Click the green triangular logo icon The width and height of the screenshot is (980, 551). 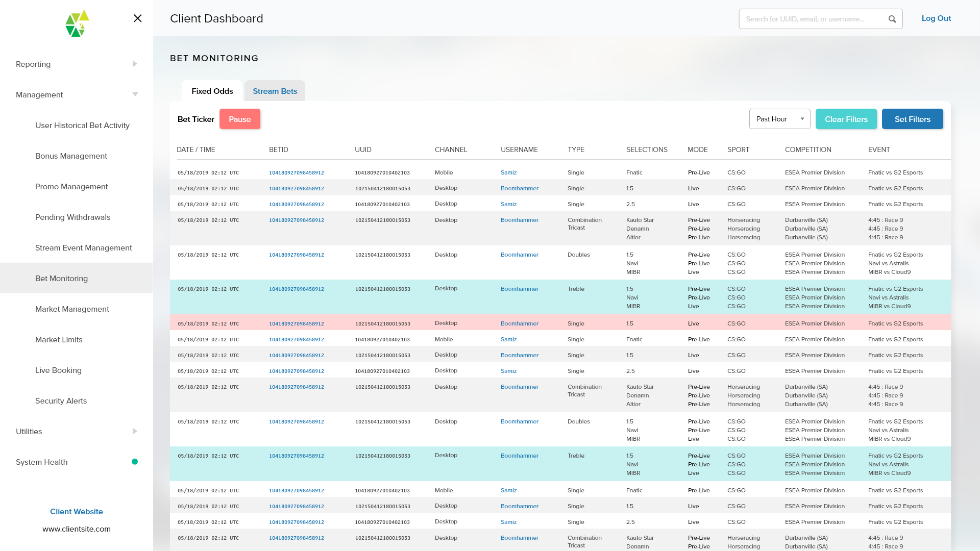coord(77,23)
